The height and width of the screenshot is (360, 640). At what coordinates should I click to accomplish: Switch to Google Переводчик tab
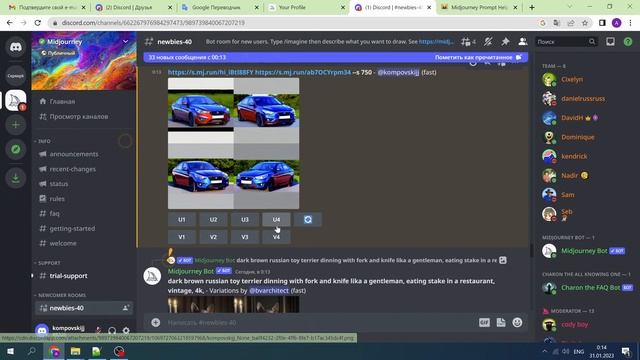[220, 7]
